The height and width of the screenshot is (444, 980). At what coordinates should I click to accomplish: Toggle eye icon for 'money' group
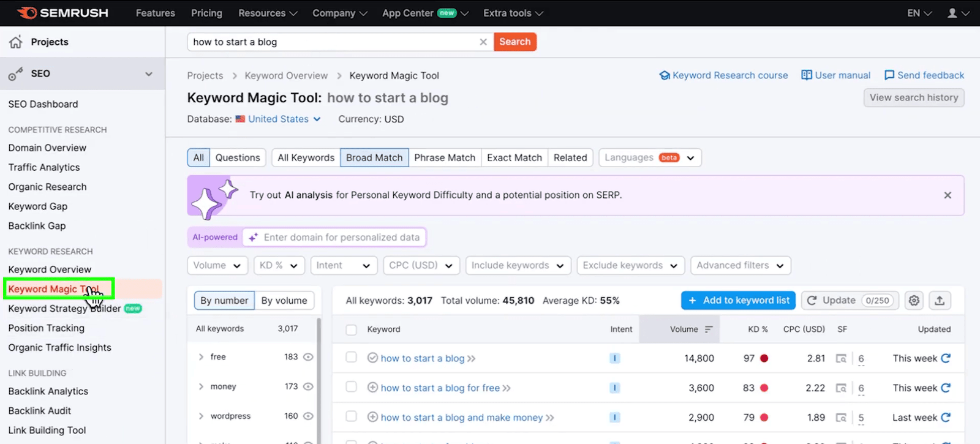[x=308, y=386]
